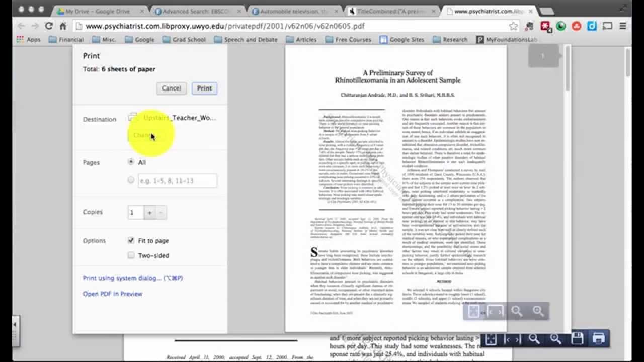The image size is (644, 362).
Task: Bookmark this page with star icon
Action: 513,26
